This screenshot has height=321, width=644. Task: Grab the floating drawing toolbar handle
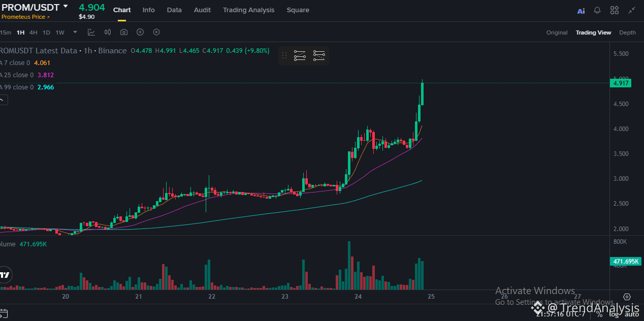pyautogui.click(x=284, y=55)
